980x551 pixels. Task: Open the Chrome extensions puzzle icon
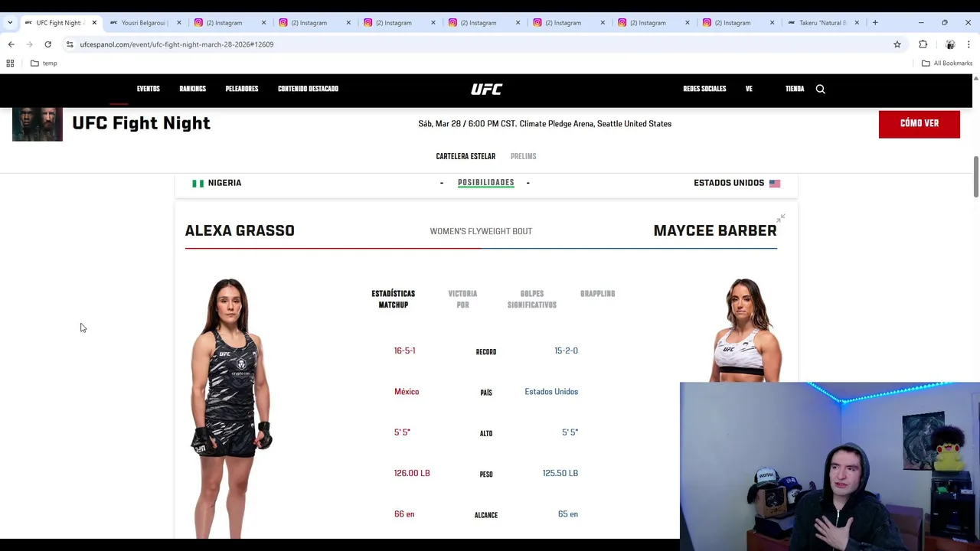click(x=923, y=44)
